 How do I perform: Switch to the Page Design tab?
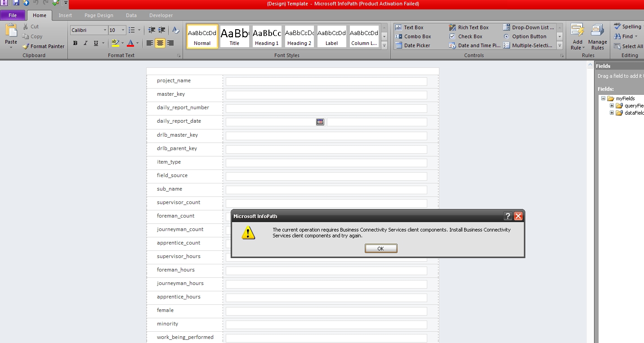98,15
